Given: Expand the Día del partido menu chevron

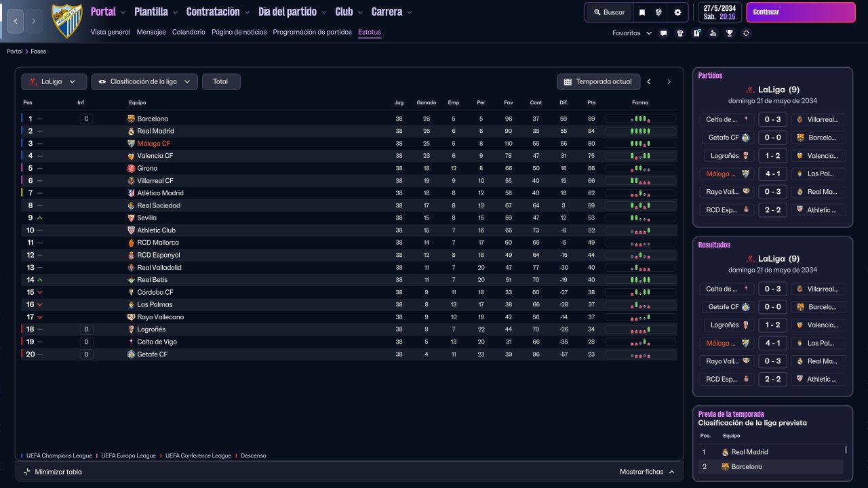Looking at the screenshot, I should click(325, 12).
